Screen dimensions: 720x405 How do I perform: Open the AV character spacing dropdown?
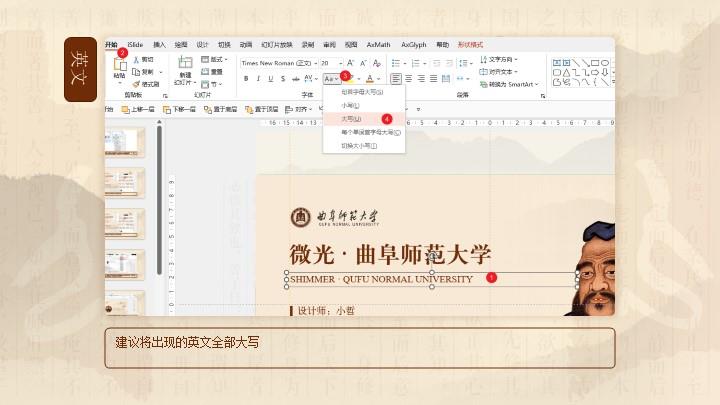[x=311, y=79]
